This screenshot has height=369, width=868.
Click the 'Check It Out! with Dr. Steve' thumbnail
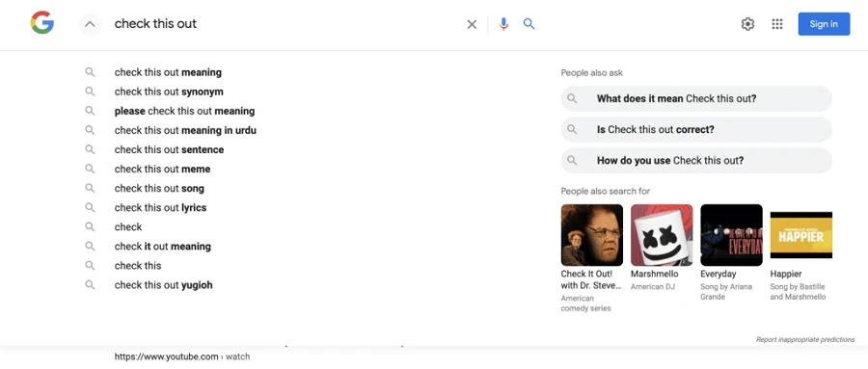[x=592, y=235]
